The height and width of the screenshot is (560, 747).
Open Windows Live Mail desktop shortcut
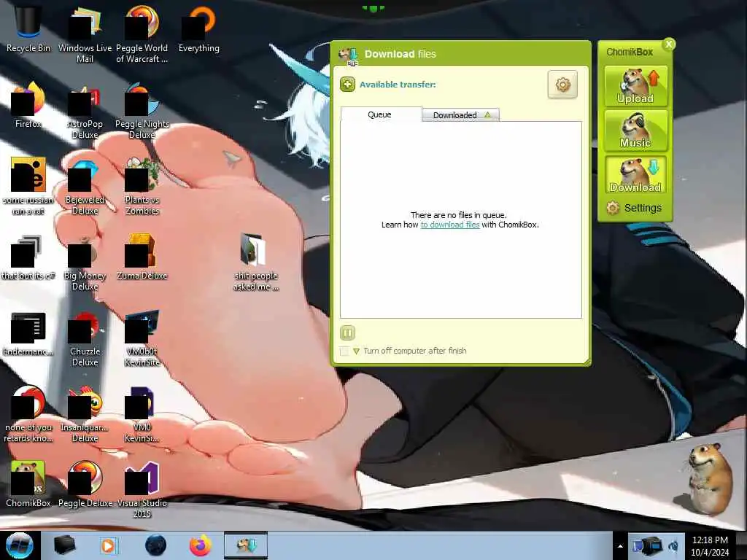tap(85, 34)
